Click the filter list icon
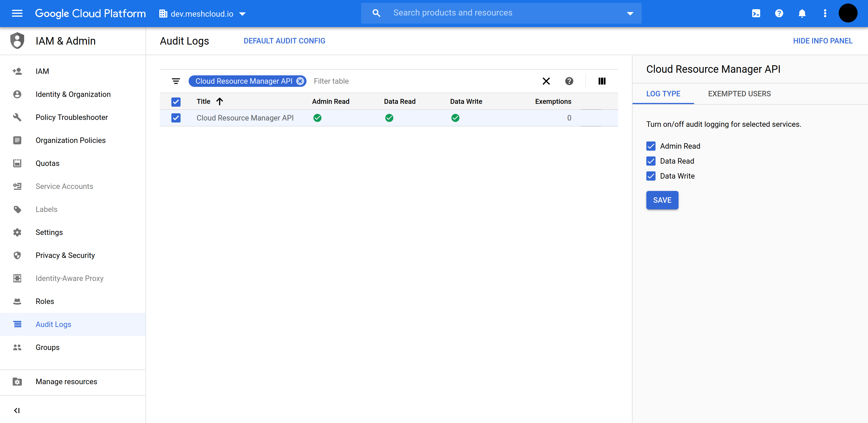This screenshot has height=423, width=868. pos(176,81)
